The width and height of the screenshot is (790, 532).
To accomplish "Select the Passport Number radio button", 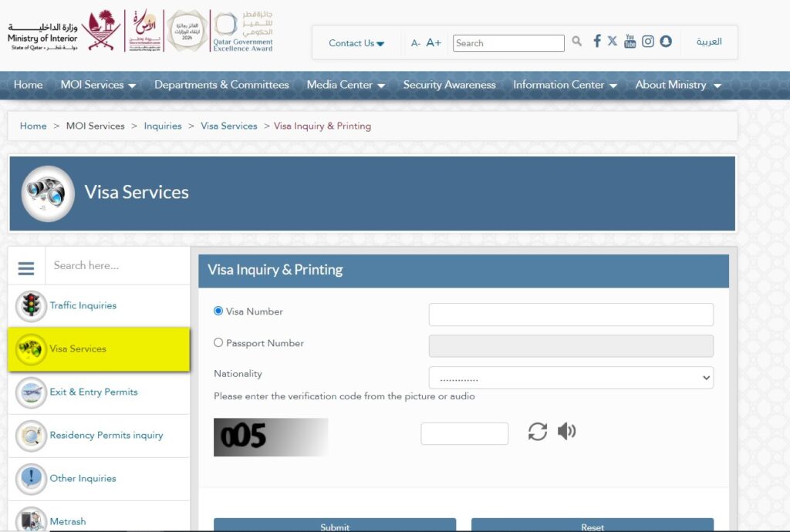I will click(218, 342).
